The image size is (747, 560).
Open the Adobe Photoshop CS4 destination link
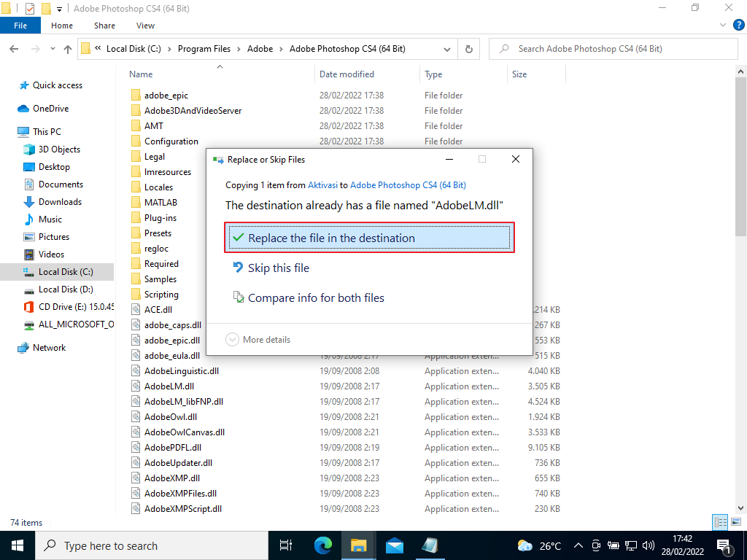pyautogui.click(x=406, y=185)
